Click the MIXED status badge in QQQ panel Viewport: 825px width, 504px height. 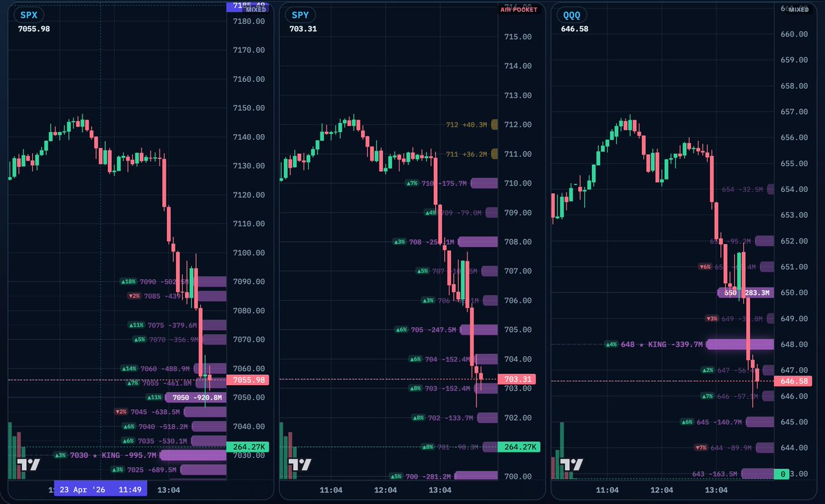pyautogui.click(x=799, y=10)
